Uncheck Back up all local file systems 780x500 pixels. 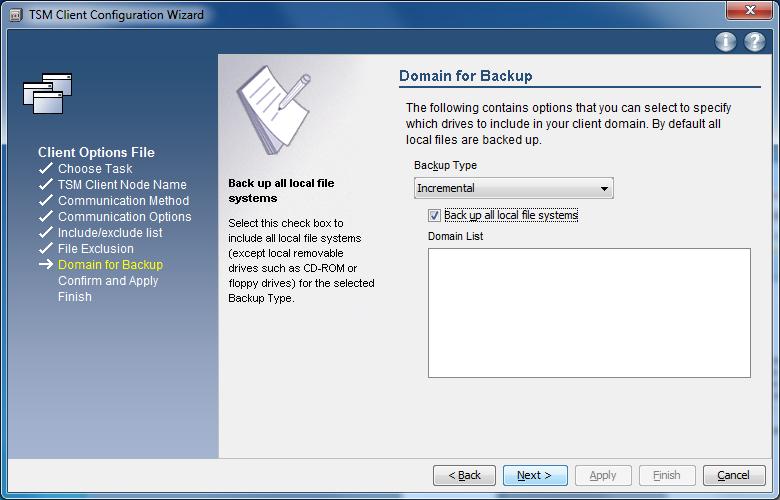pos(434,215)
